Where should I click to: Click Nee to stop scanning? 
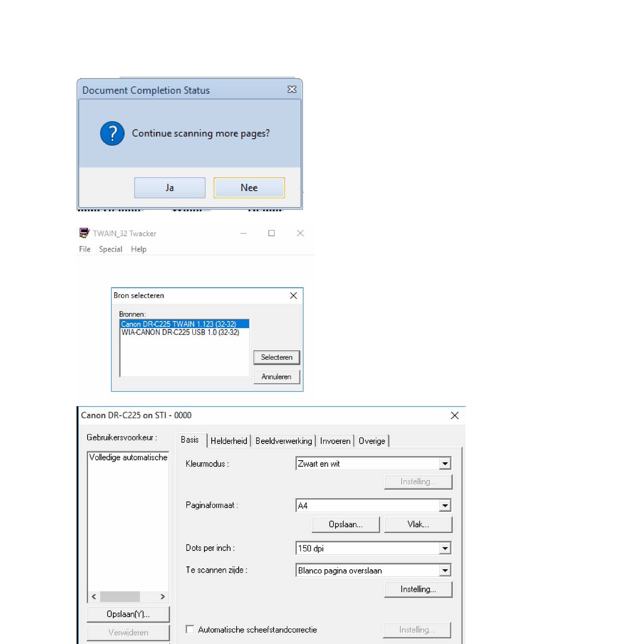249,188
